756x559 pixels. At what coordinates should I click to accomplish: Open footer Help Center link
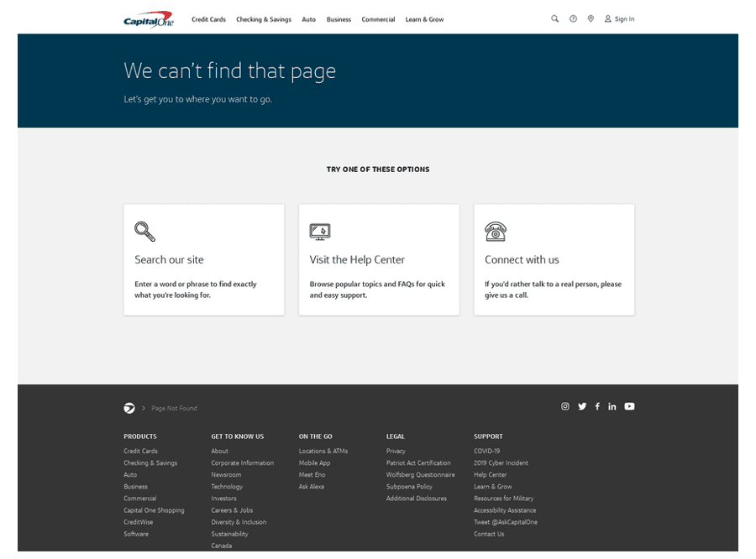[x=491, y=475]
